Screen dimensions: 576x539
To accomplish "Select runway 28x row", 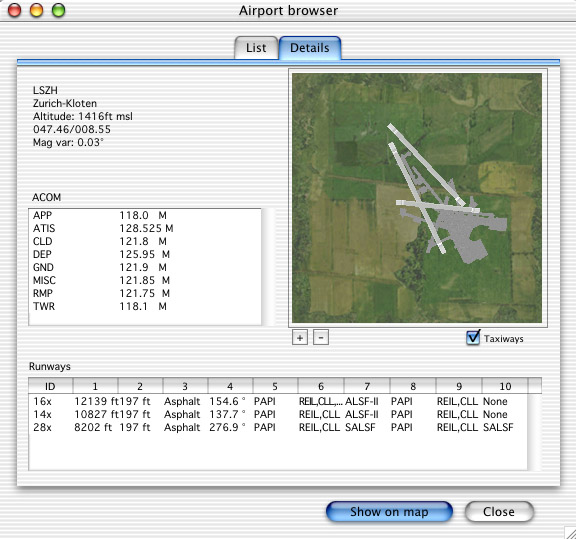I will click(x=278, y=427).
